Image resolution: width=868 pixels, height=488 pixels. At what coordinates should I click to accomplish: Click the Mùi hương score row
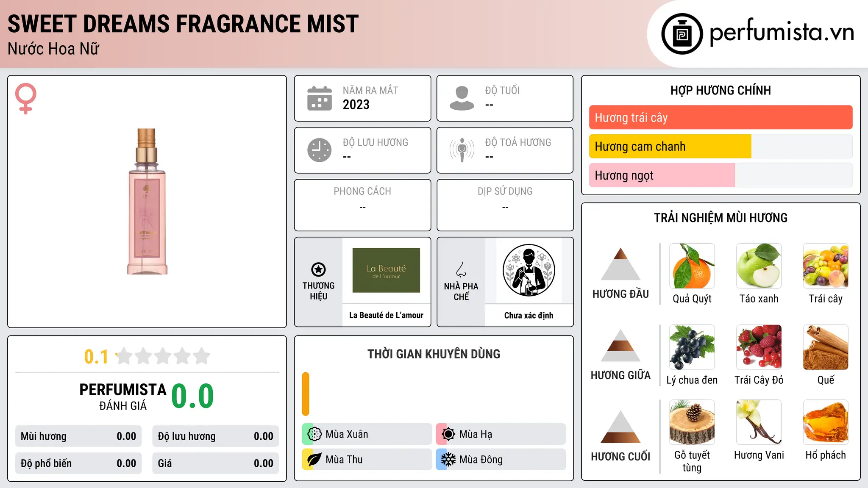(78, 436)
